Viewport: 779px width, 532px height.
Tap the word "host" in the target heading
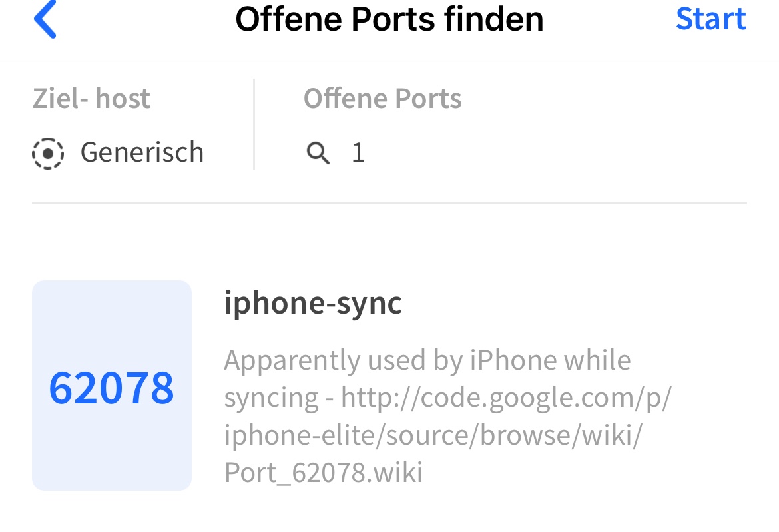pyautogui.click(x=123, y=99)
